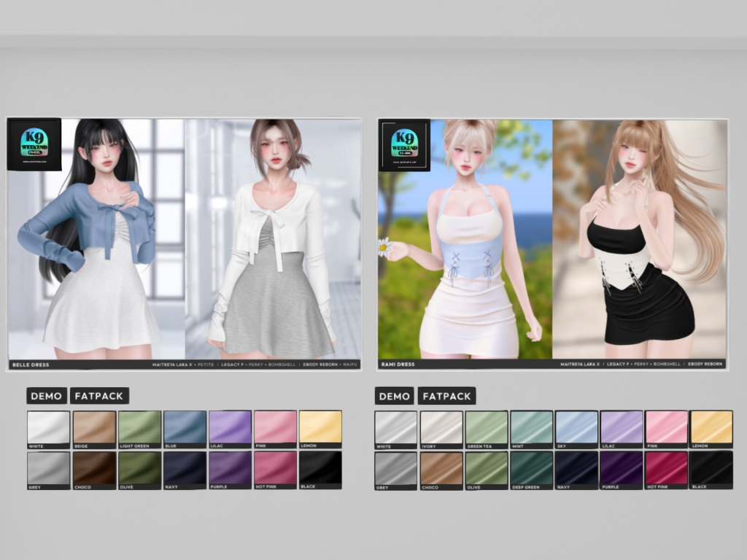Click the black Rami Dress preview image

point(638,241)
